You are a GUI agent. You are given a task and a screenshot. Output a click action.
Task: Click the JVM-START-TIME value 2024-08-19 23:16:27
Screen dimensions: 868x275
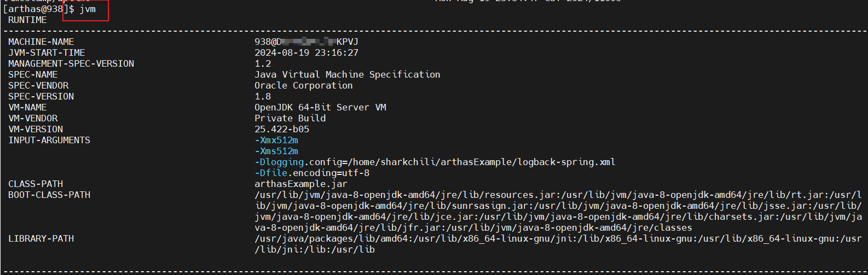[x=306, y=53]
